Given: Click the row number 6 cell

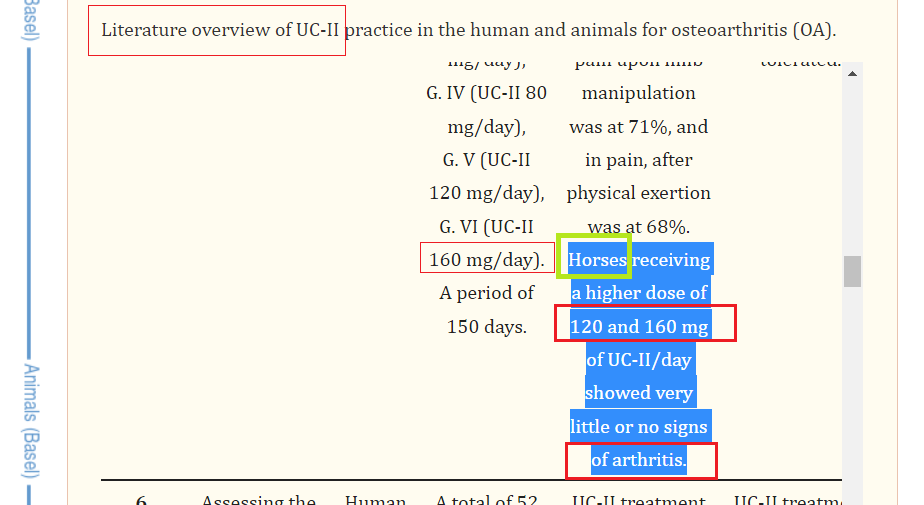Looking at the screenshot, I should 141,500.
